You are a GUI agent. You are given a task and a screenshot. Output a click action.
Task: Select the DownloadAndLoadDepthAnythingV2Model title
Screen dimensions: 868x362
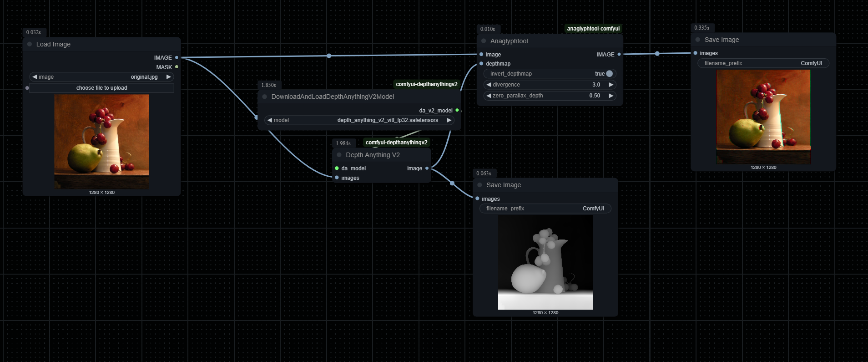333,97
